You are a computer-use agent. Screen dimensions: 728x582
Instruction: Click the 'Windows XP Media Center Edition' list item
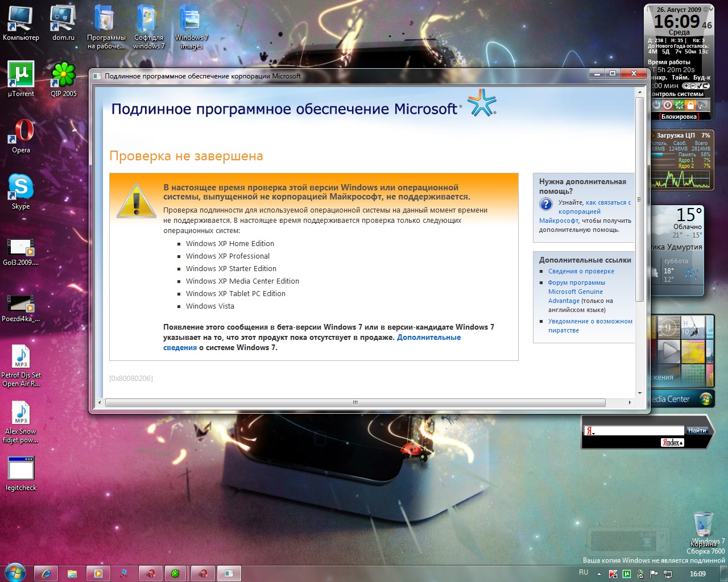(x=242, y=281)
